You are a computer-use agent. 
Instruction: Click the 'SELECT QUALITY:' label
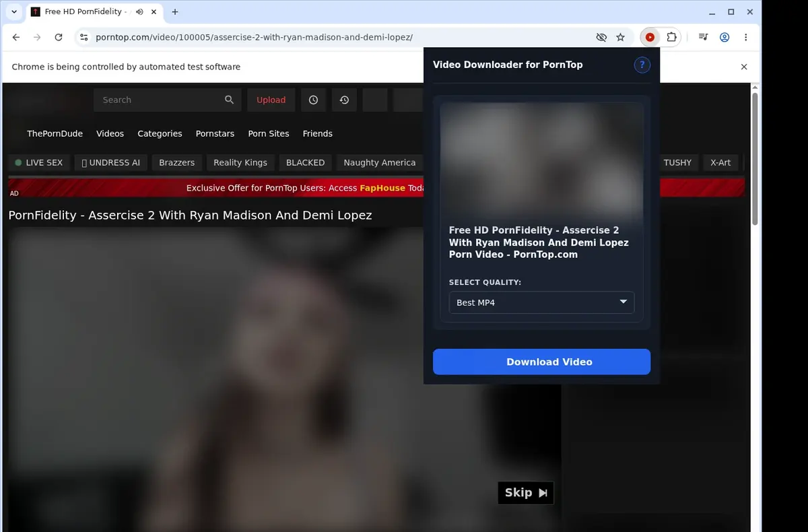point(485,282)
